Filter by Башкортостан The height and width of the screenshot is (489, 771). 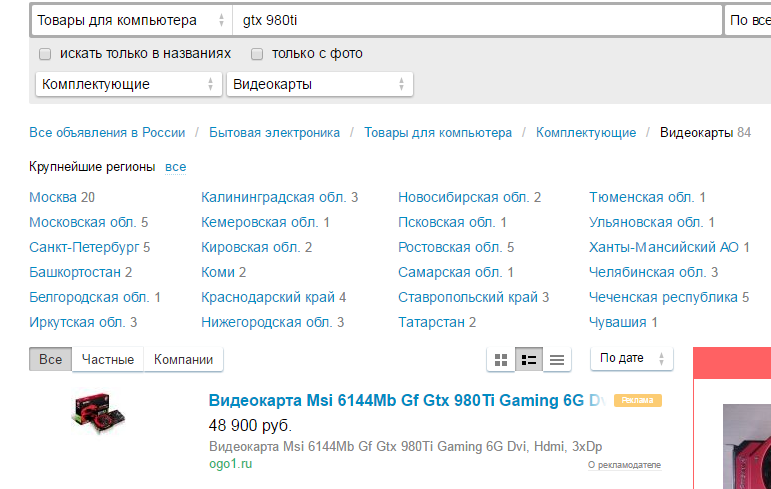75,272
